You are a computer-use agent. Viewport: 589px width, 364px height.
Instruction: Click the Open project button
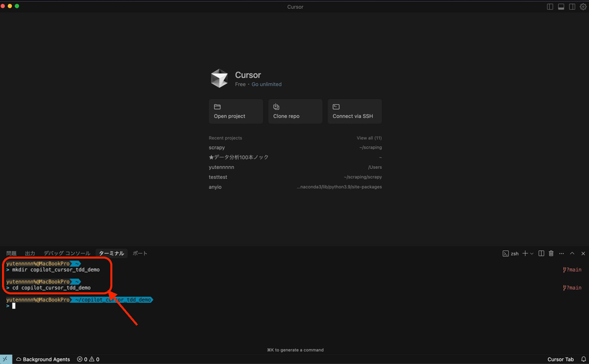[x=236, y=111]
